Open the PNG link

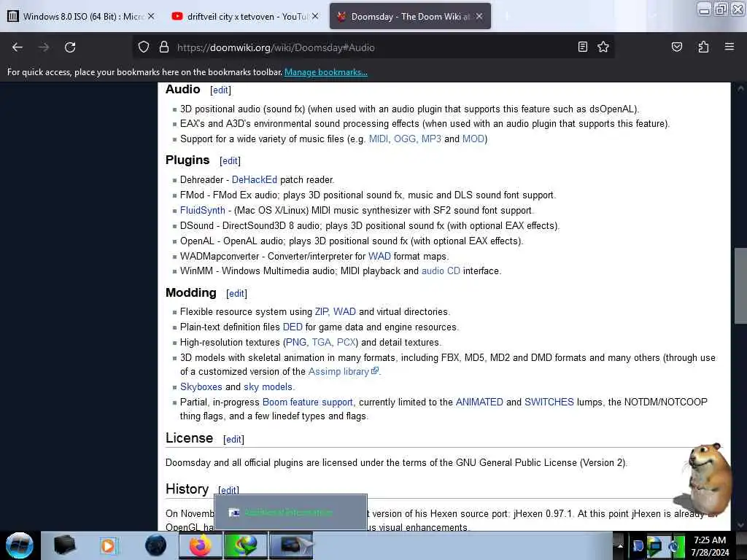coord(297,343)
